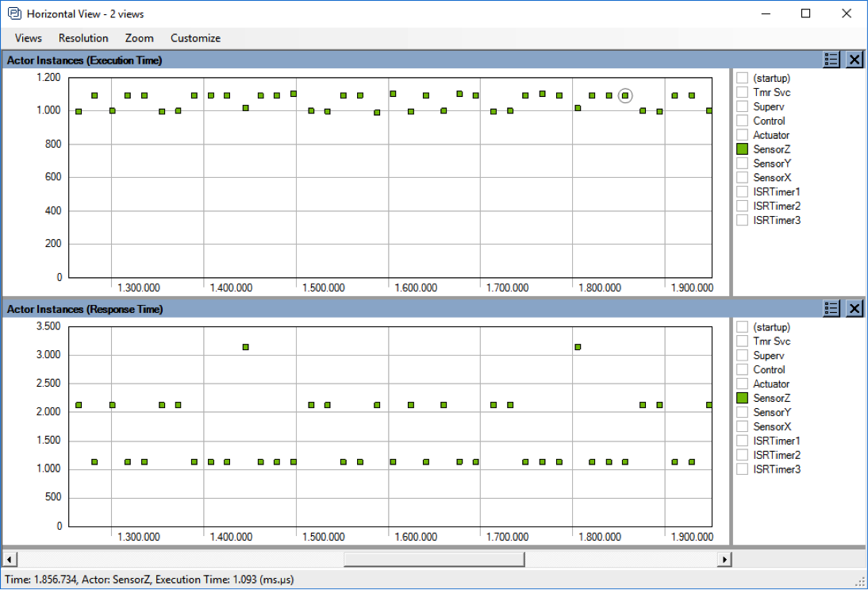The height and width of the screenshot is (590, 868).
Task: Click the horizontal scrollbar left arrow
Action: [9, 559]
